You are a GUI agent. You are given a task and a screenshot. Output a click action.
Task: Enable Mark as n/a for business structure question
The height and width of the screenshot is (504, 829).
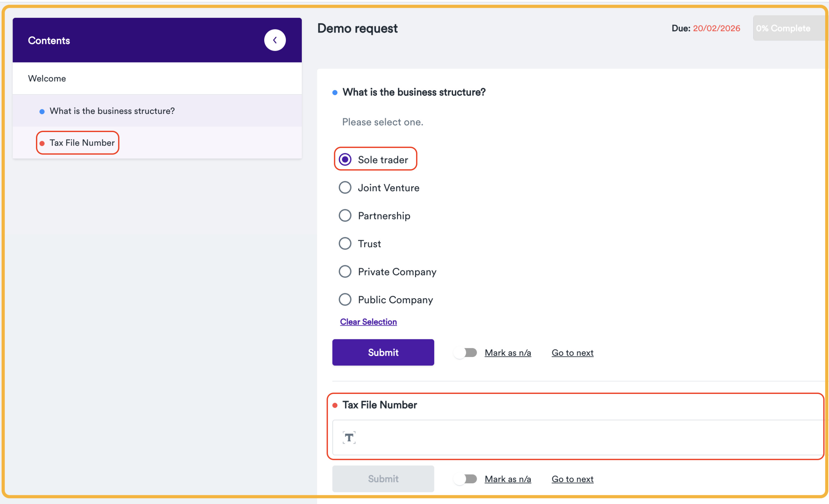[x=466, y=353]
